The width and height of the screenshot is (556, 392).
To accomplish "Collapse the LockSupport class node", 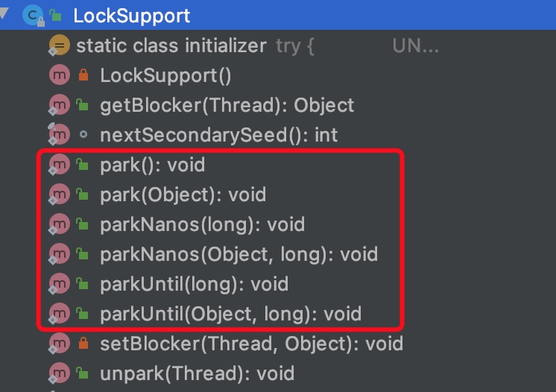I will tap(4, 13).
